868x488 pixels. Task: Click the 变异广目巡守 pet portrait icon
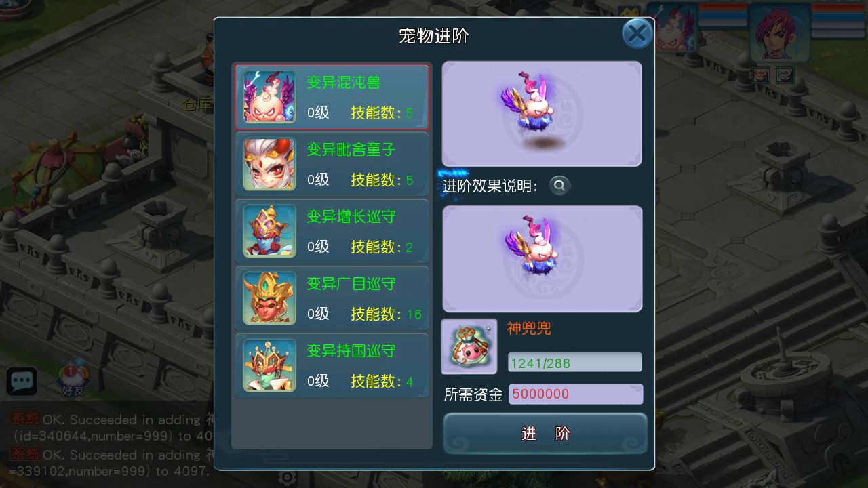[269, 298]
